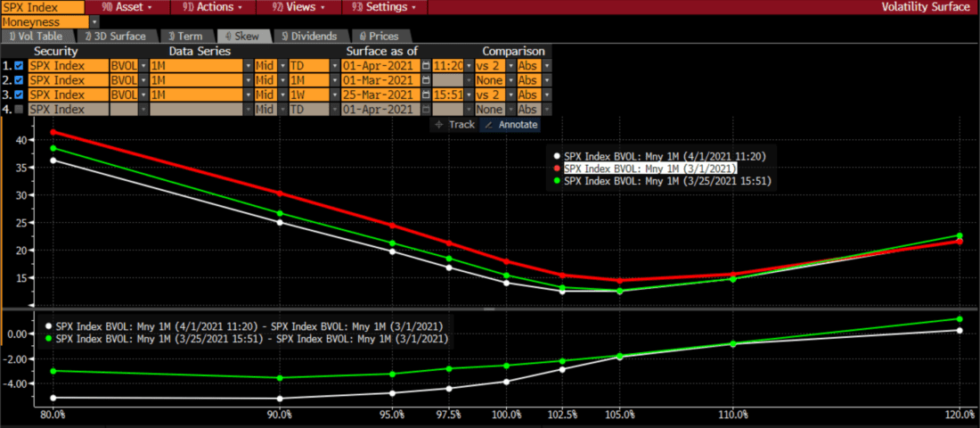Open calendar picker for row 3 date
The height and width of the screenshot is (428, 980).
(x=426, y=95)
